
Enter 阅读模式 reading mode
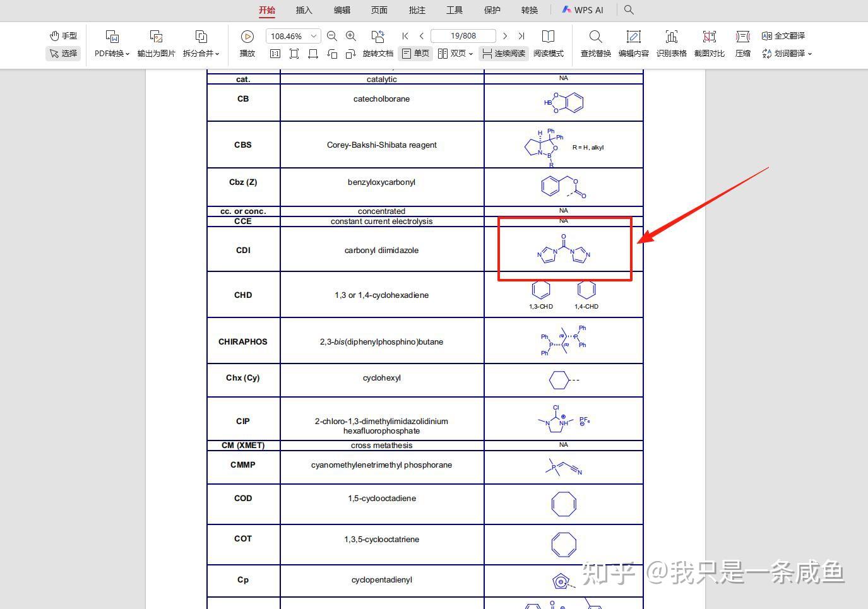[549, 44]
